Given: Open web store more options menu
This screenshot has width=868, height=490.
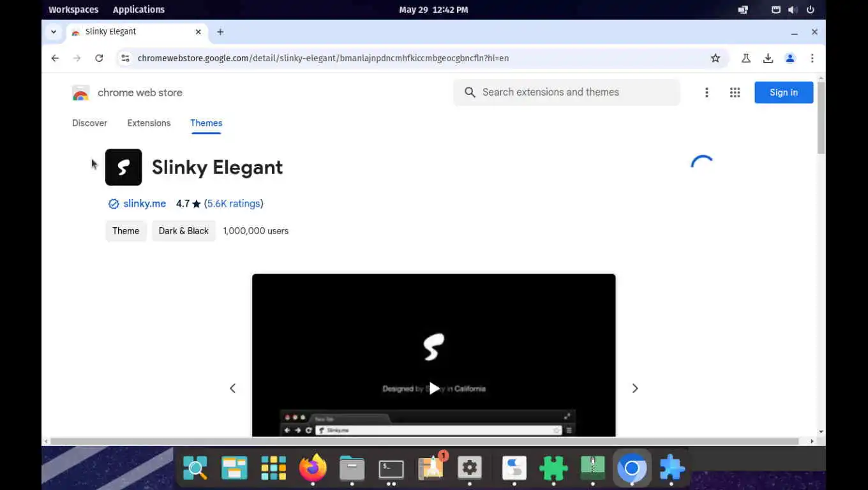Looking at the screenshot, I should [707, 93].
